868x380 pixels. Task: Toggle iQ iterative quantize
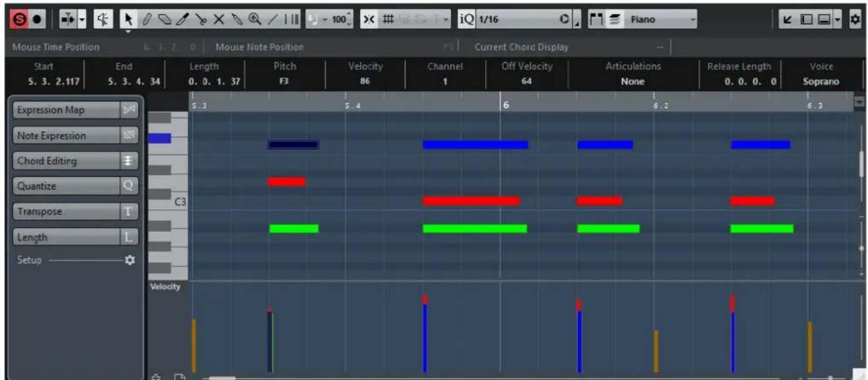point(466,19)
